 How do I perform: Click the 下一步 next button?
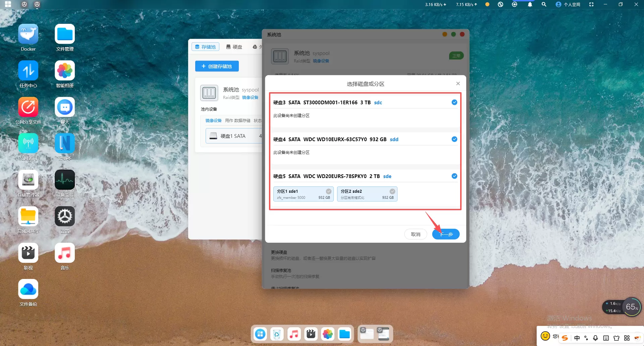coord(446,234)
